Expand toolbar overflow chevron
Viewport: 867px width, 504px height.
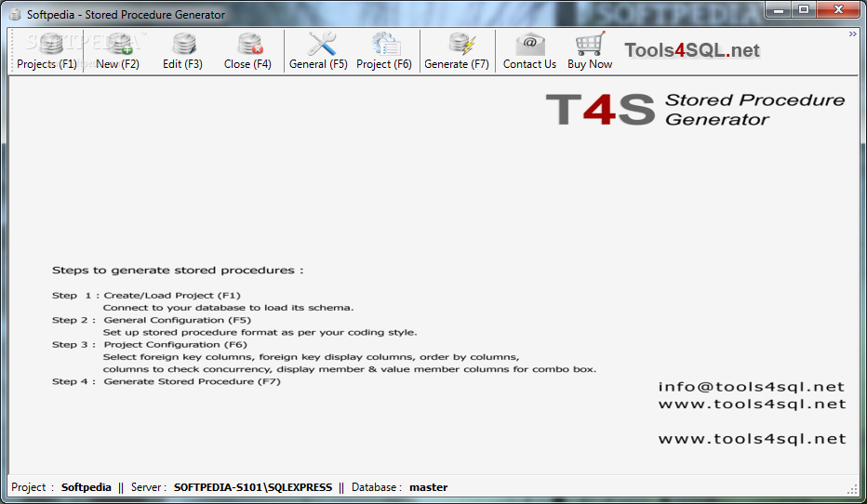853,34
